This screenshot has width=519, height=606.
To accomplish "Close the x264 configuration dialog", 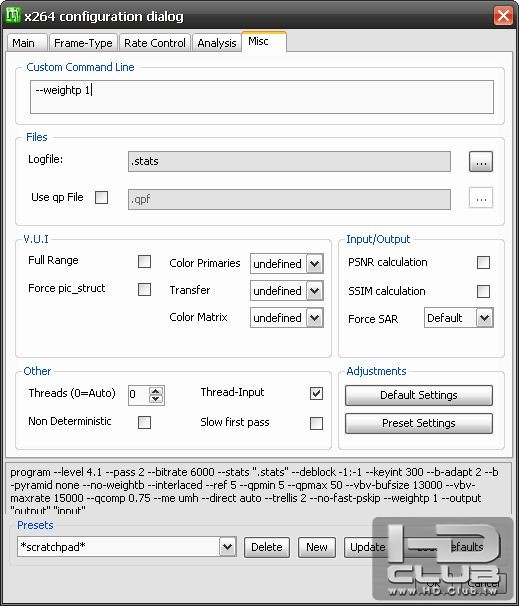I will click(503, 16).
